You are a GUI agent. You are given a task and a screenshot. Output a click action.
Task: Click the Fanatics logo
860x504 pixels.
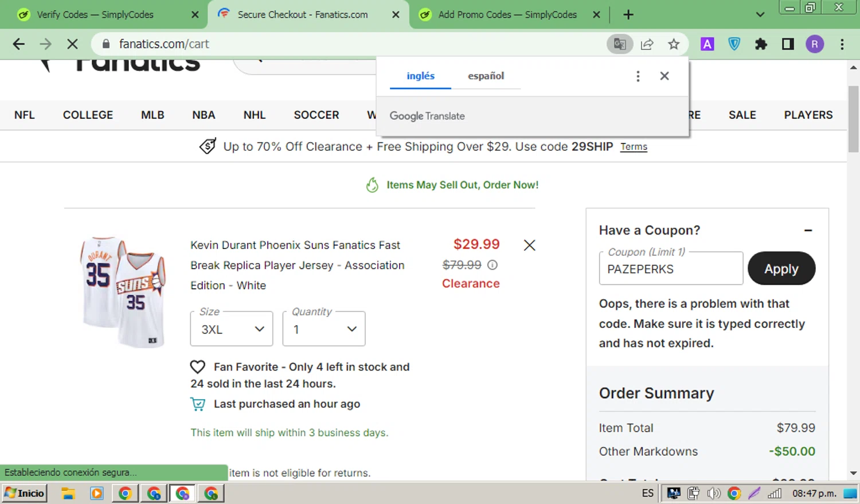click(120, 65)
